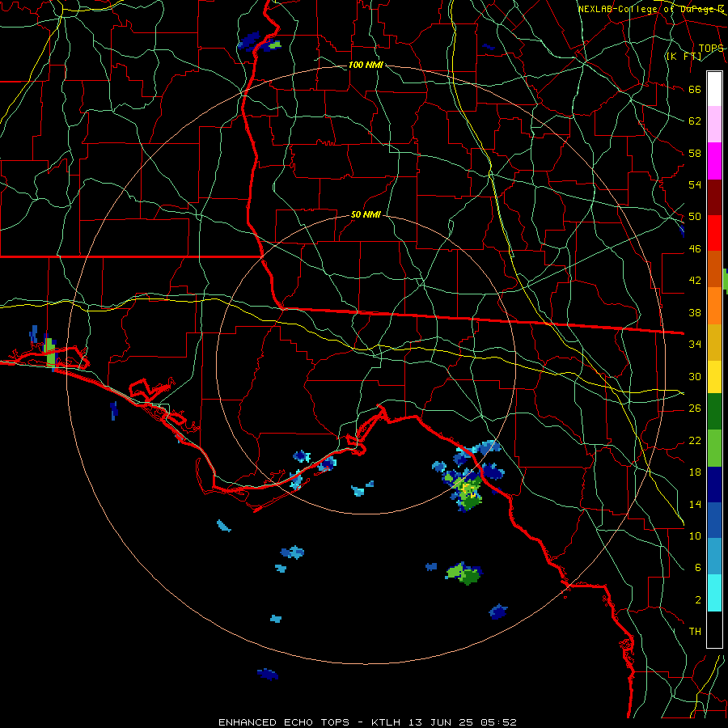Click the legend value "50"
The image size is (728, 728).
pos(695,217)
